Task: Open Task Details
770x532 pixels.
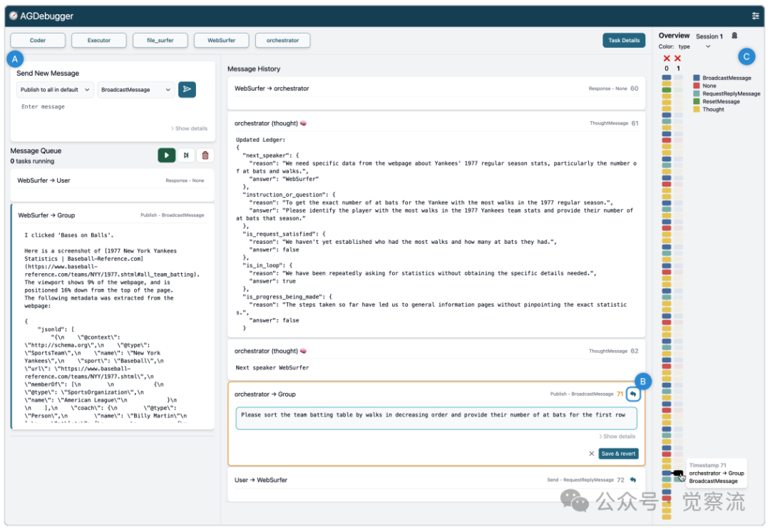Action: (x=624, y=40)
